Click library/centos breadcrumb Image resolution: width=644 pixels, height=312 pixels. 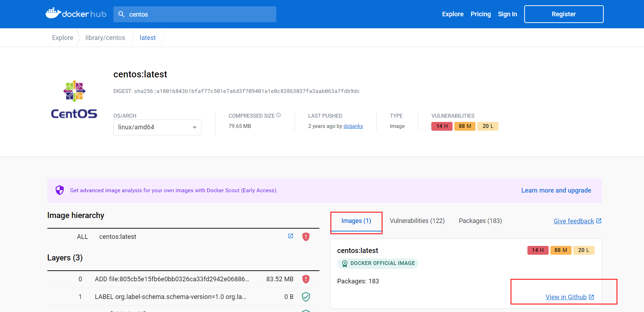coord(105,38)
